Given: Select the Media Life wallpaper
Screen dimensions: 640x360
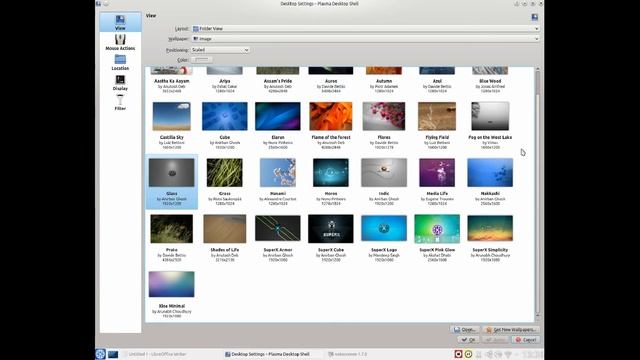Looking at the screenshot, I should click(x=437, y=182).
